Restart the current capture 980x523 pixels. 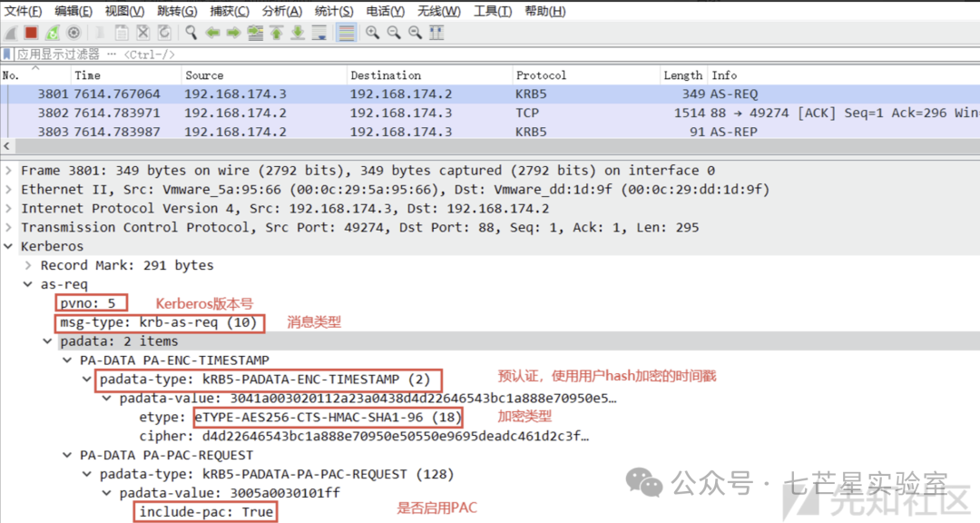pyautogui.click(x=53, y=33)
